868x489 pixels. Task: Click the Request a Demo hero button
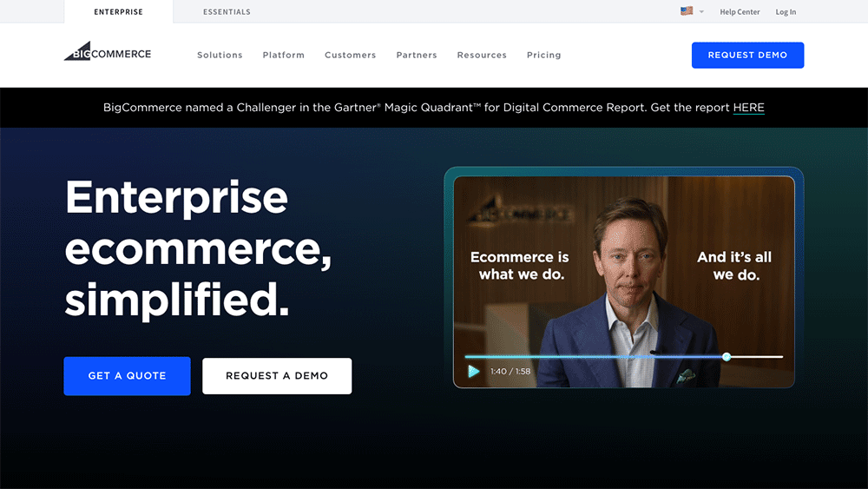(x=277, y=376)
